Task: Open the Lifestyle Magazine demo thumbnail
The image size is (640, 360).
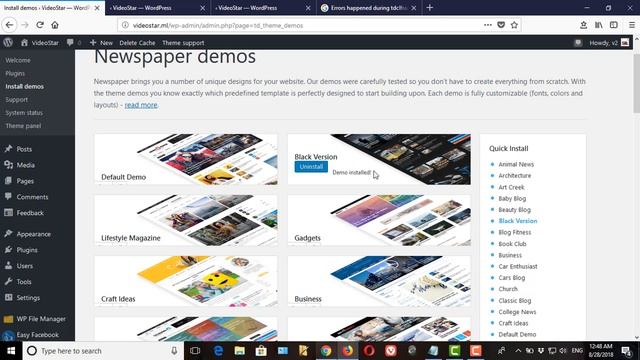Action: (186, 220)
